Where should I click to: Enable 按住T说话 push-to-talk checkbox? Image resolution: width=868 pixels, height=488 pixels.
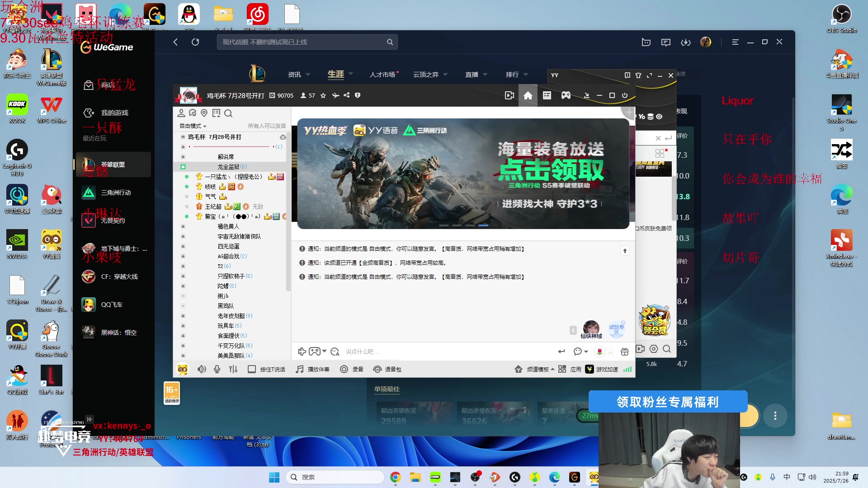(x=252, y=369)
